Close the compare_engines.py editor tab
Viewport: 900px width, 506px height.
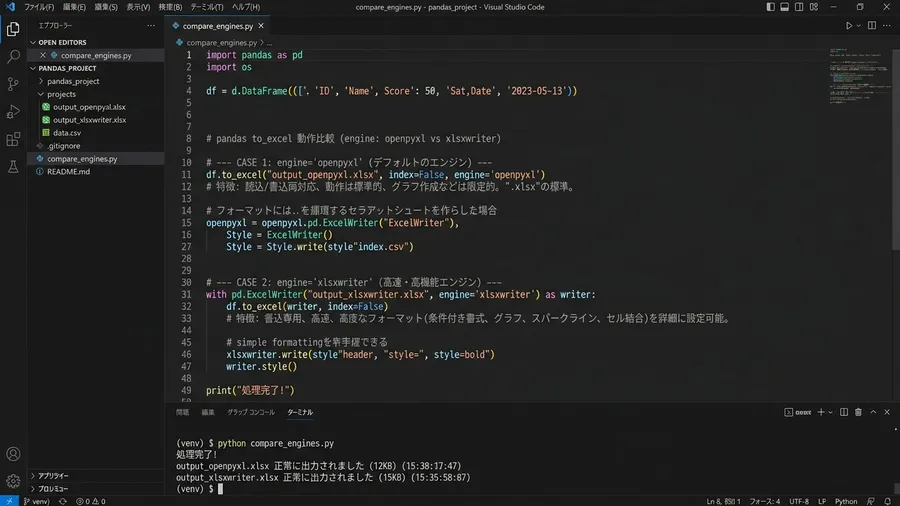pyautogui.click(x=261, y=26)
